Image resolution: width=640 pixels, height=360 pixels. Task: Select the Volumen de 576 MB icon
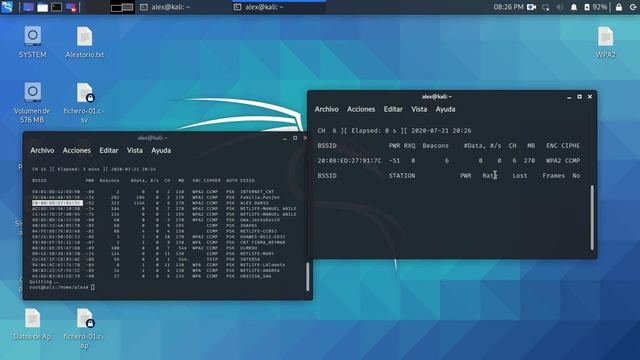(32, 103)
